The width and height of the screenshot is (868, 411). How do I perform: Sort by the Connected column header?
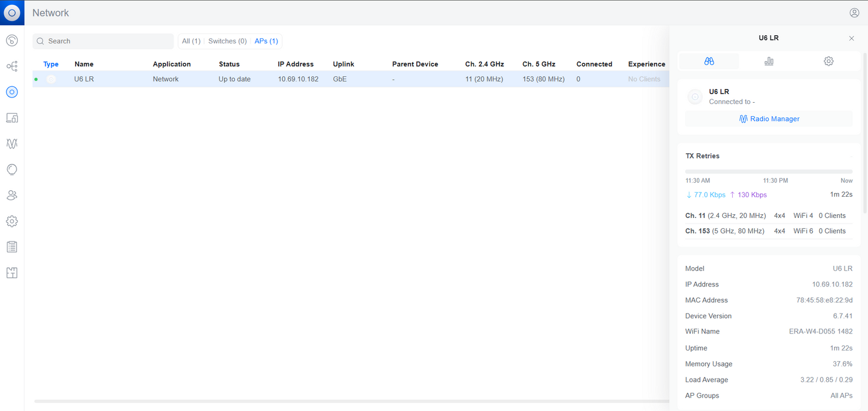pos(594,64)
